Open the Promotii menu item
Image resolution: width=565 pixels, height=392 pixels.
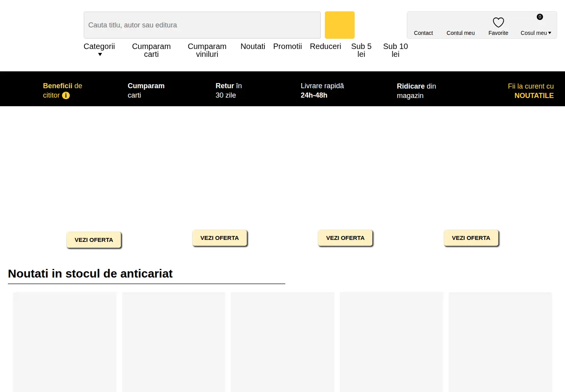(x=288, y=46)
